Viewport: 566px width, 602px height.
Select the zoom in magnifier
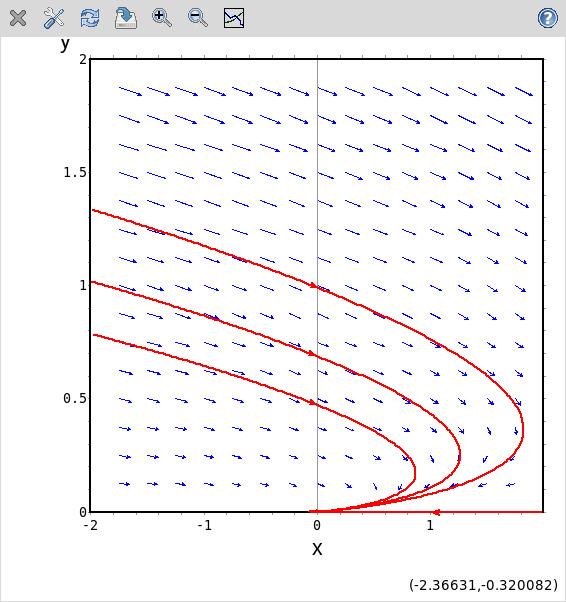pos(162,18)
